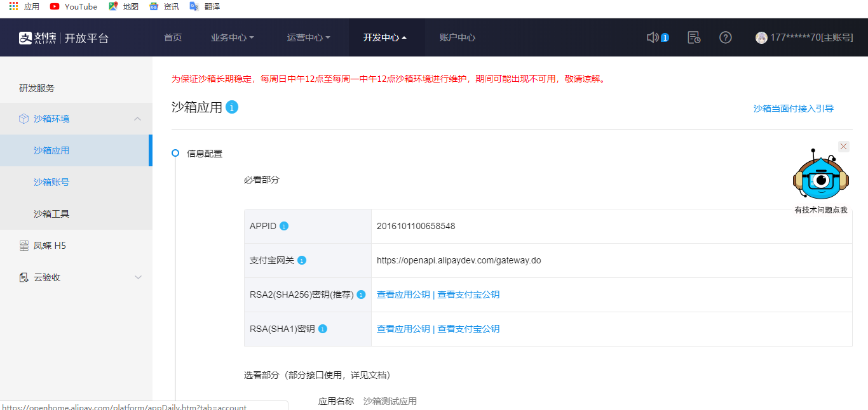Click the notification count badge
This screenshot has height=410, width=868.
tap(665, 37)
